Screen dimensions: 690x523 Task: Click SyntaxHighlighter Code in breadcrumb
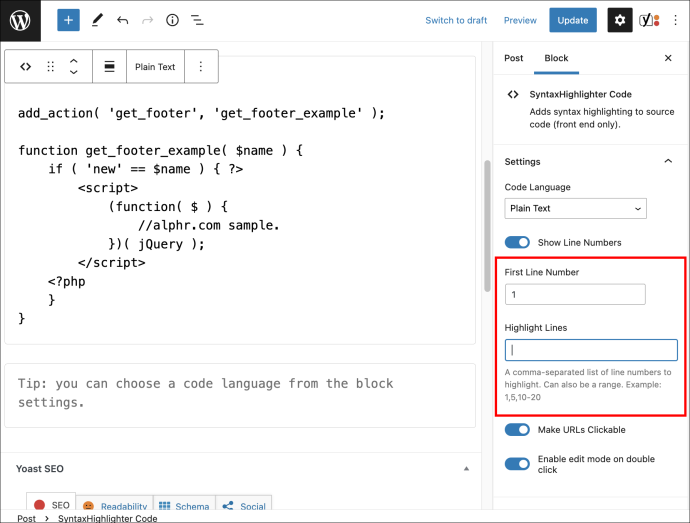pos(108,518)
